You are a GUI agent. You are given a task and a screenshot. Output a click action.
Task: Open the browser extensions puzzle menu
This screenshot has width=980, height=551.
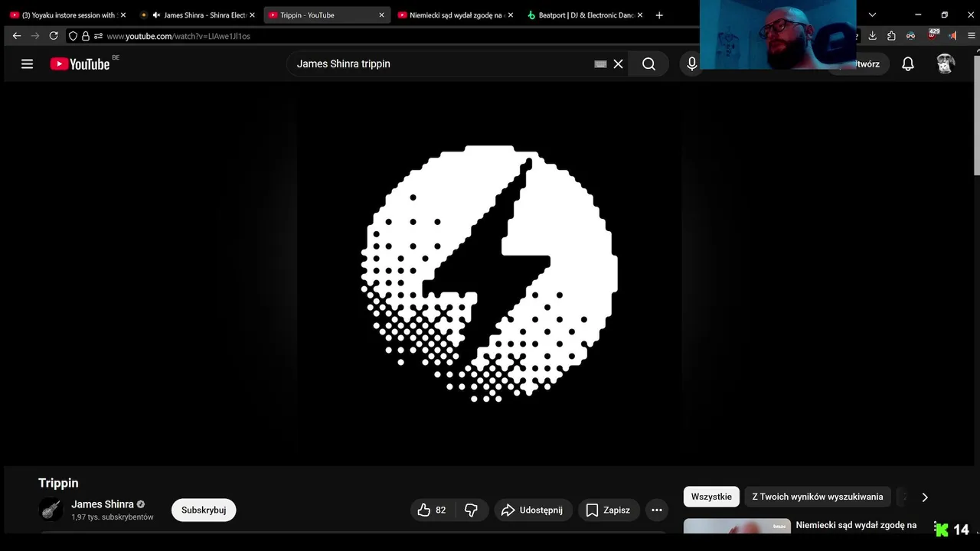[891, 36]
